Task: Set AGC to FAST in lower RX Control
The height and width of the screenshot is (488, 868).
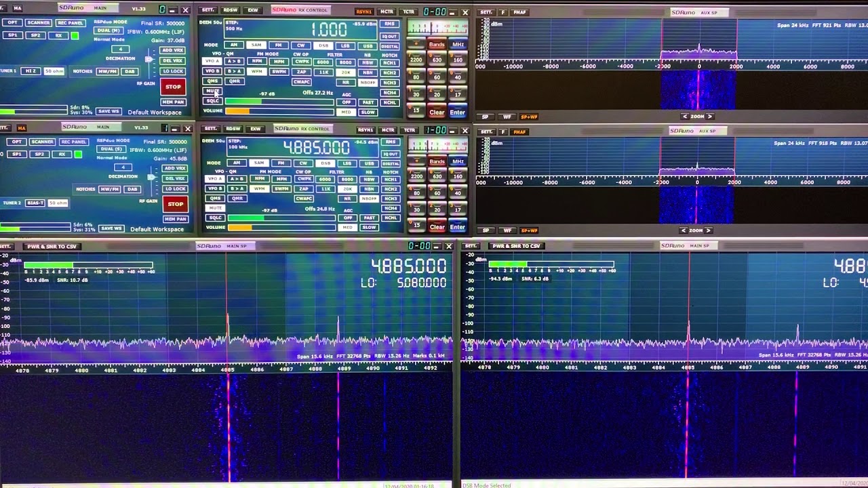Action: click(369, 218)
